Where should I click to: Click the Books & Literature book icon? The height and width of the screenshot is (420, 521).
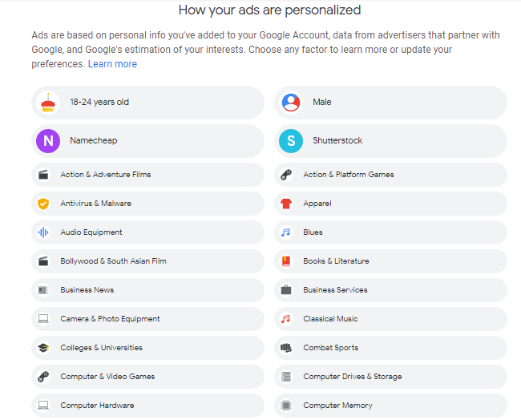click(x=286, y=261)
